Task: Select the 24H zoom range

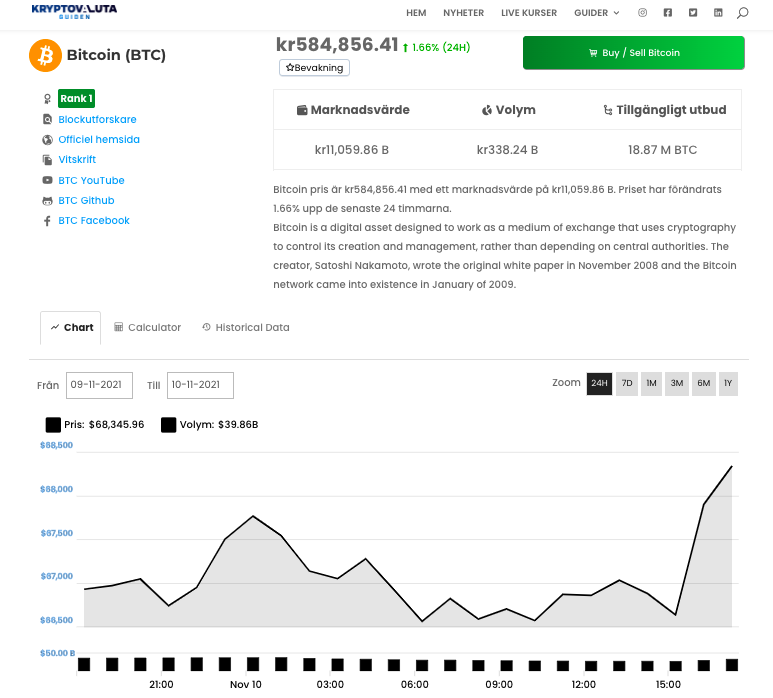Action: click(x=599, y=384)
